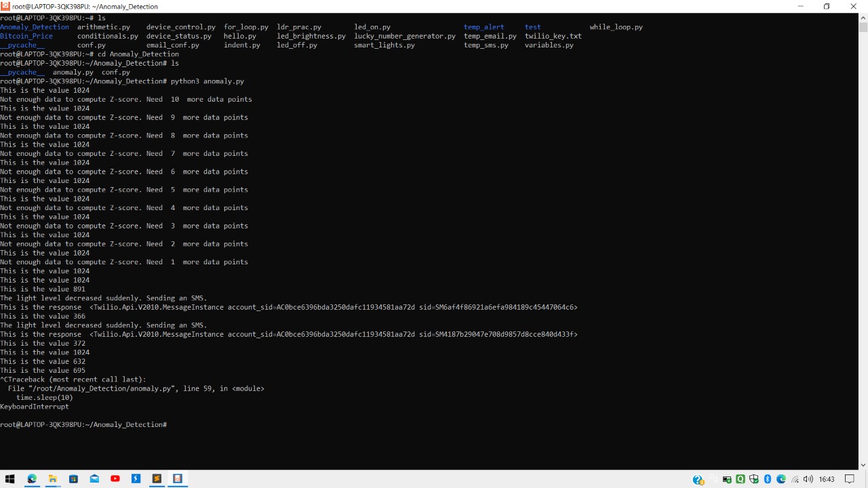
Task: Close the terminal window
Action: (854, 6)
